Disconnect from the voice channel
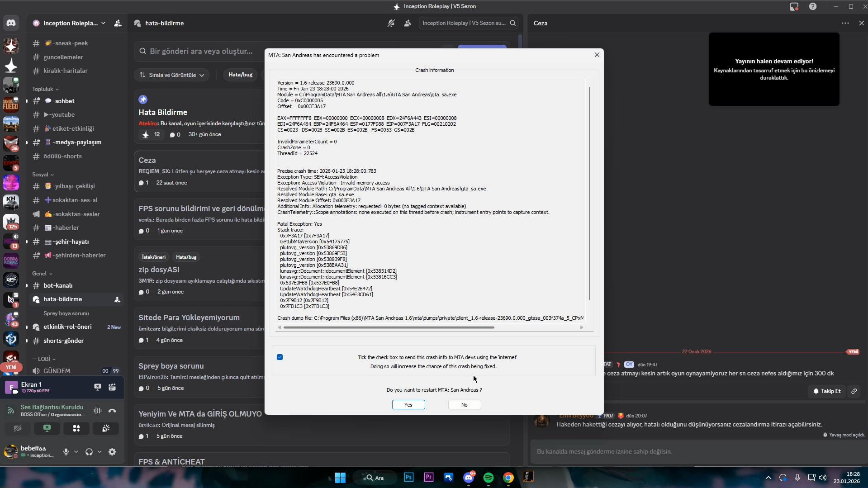 pyautogui.click(x=112, y=411)
